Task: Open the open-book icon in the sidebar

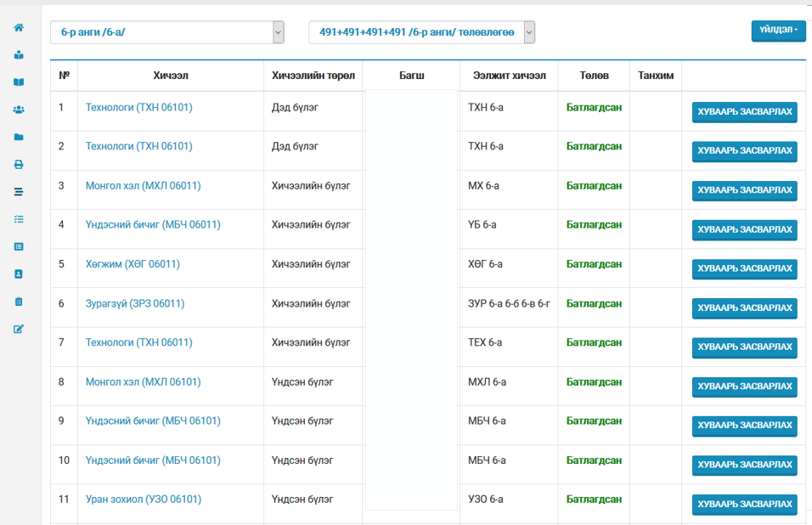Action: [19, 82]
